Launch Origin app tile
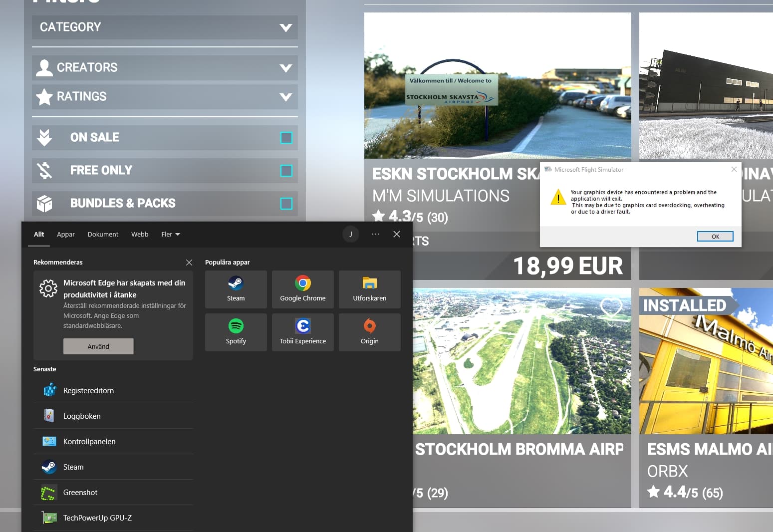 [x=369, y=332]
